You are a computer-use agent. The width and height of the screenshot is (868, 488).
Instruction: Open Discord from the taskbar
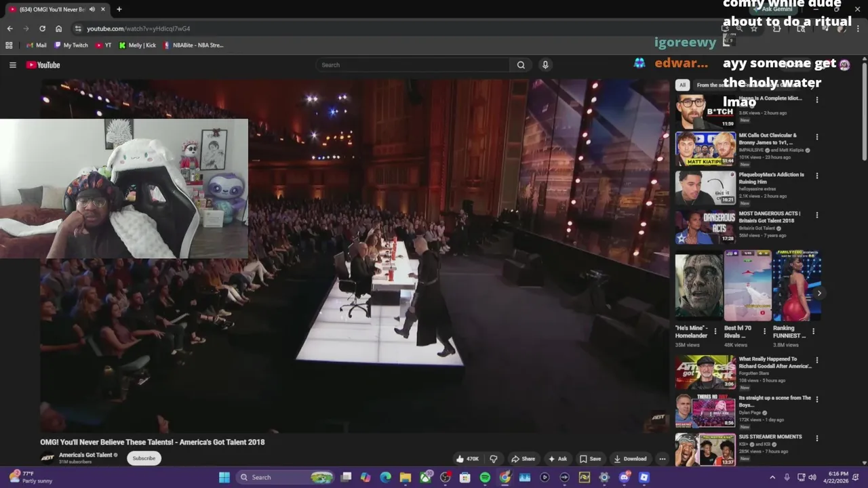click(x=624, y=477)
